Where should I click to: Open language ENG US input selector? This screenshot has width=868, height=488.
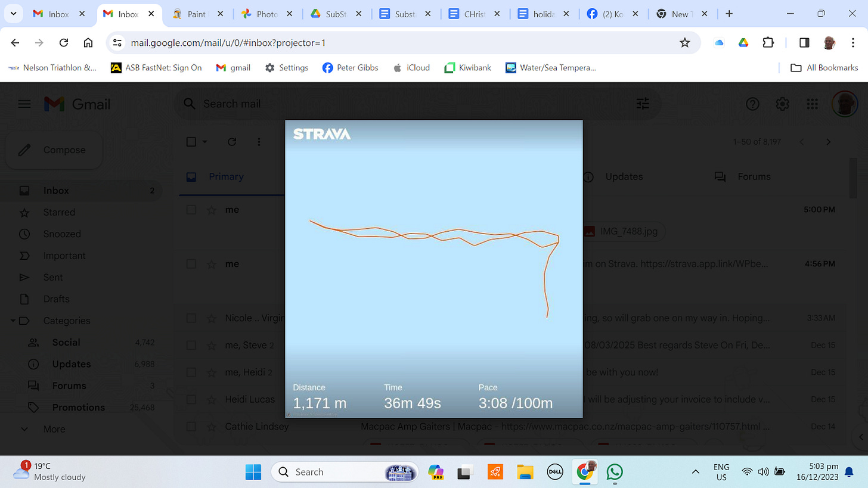coord(721,472)
